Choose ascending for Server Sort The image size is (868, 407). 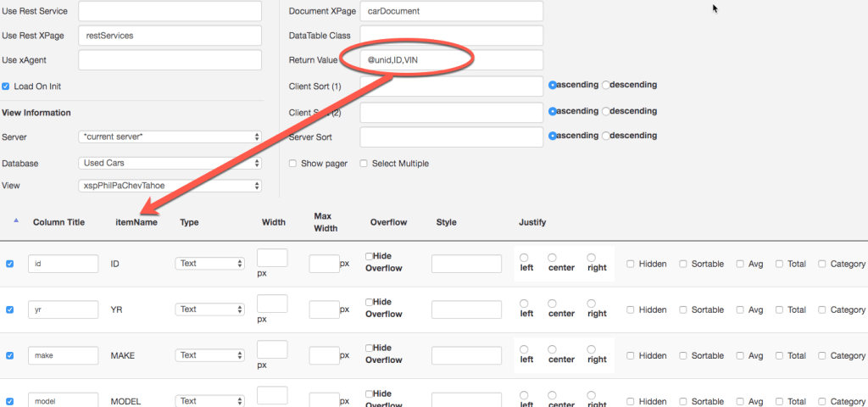(553, 136)
